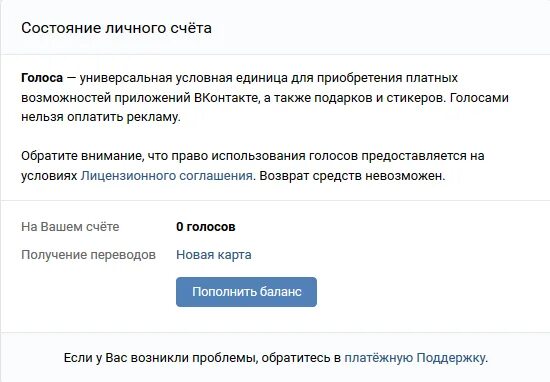Click the нельзя оплатить рекламу text
The width and height of the screenshot is (550, 382).
[101, 117]
